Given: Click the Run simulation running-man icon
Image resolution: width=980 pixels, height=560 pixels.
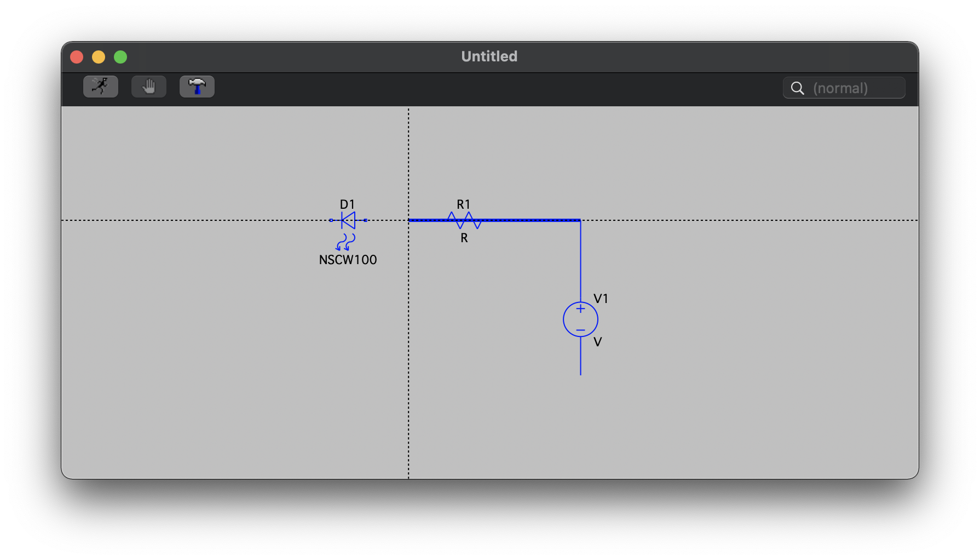Looking at the screenshot, I should (100, 87).
